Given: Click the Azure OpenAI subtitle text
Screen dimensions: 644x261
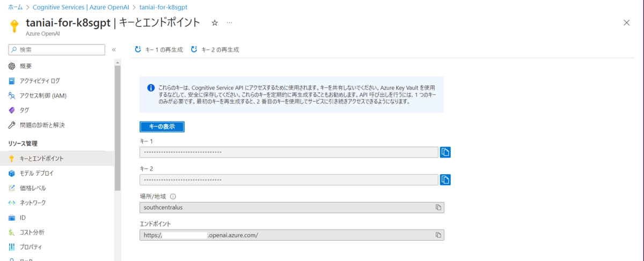Looking at the screenshot, I should 43,33.
